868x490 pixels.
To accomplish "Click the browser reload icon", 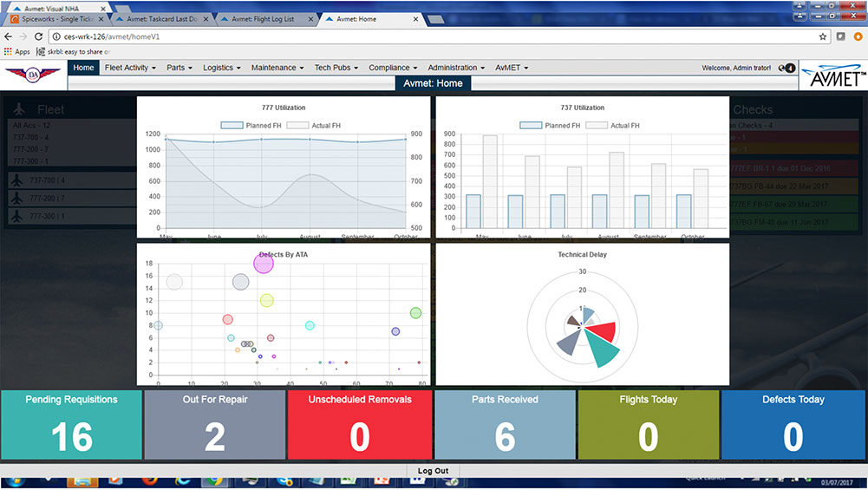I will pos(38,36).
